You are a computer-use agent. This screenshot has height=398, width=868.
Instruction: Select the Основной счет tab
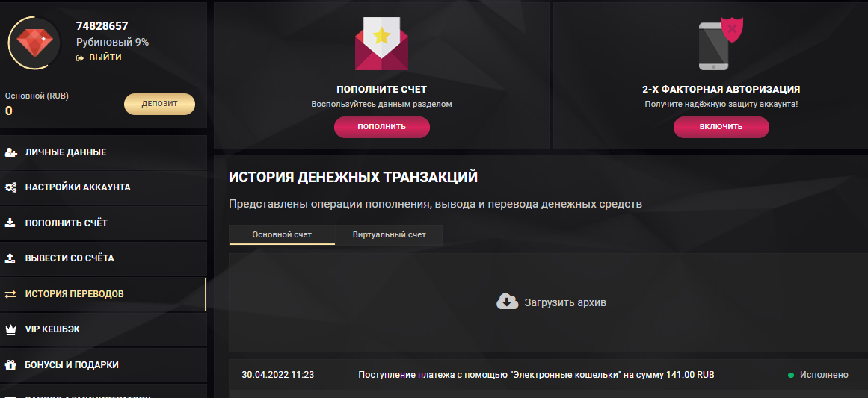coord(282,234)
